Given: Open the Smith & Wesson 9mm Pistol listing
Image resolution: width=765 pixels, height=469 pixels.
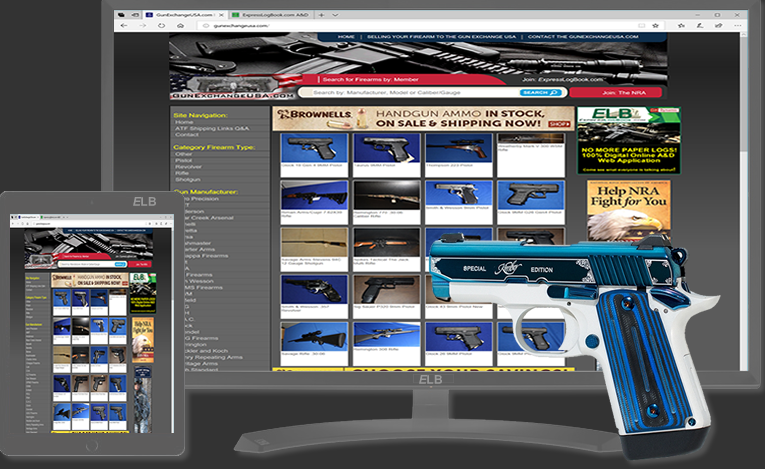Looking at the screenshot, I should [x=459, y=202].
